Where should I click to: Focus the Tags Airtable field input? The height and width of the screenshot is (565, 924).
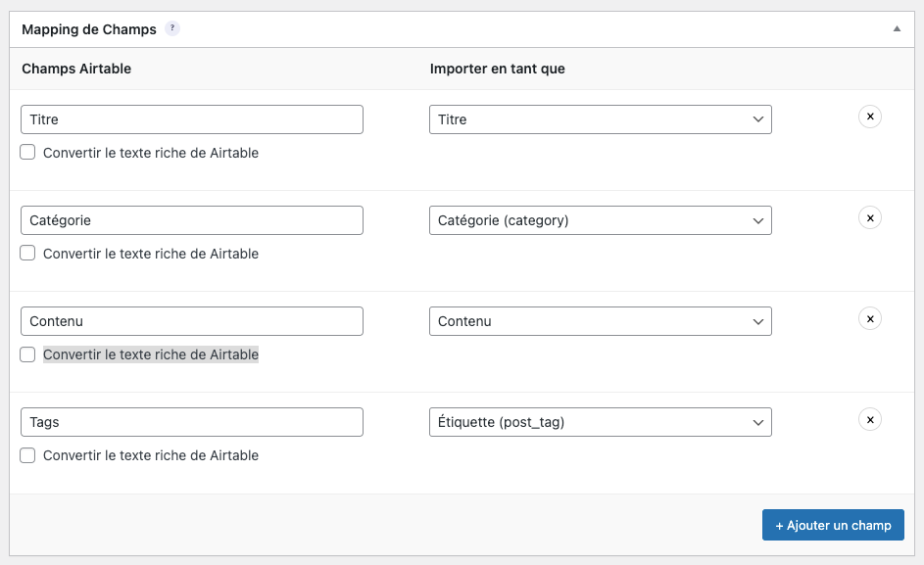(192, 422)
